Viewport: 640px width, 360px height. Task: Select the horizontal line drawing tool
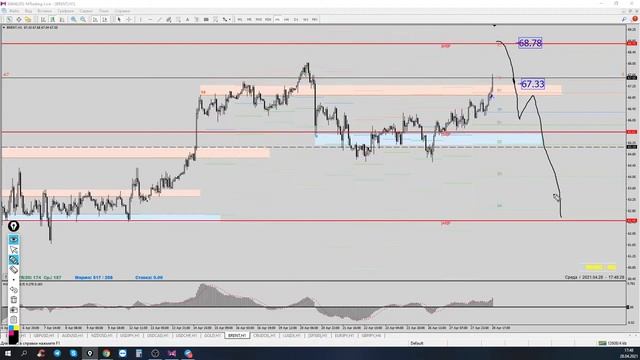(x=150, y=19)
